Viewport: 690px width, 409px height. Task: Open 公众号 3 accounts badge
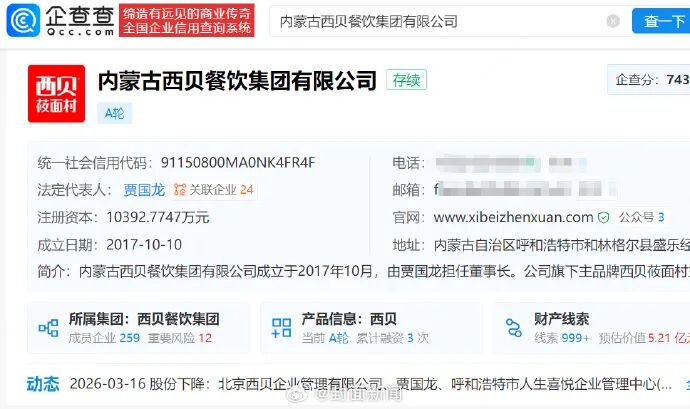[642, 217]
